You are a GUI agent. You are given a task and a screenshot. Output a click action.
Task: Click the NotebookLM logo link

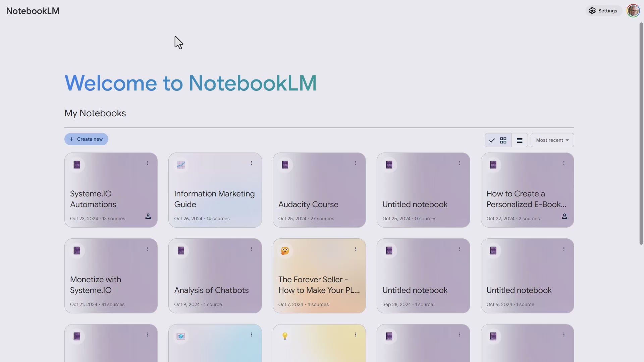33,10
